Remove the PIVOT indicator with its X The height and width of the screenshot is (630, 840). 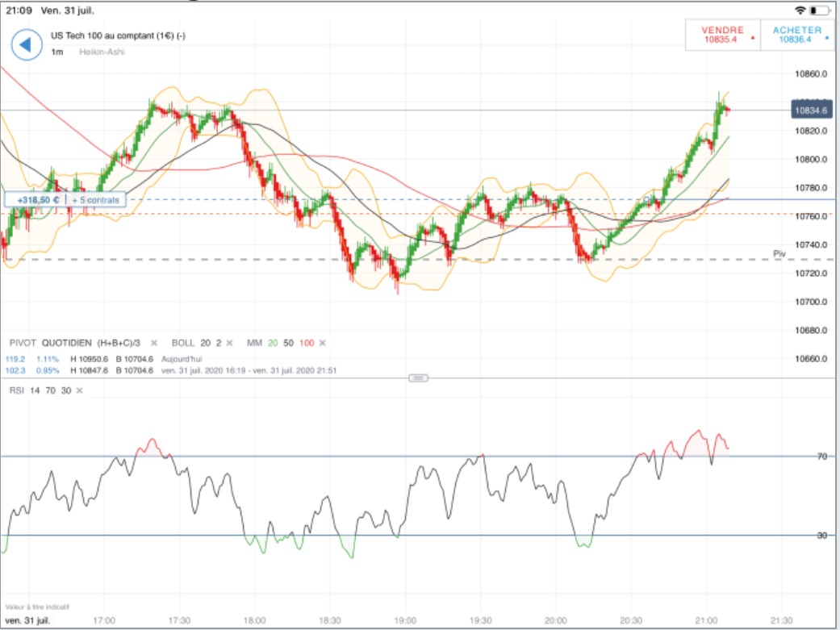(154, 343)
